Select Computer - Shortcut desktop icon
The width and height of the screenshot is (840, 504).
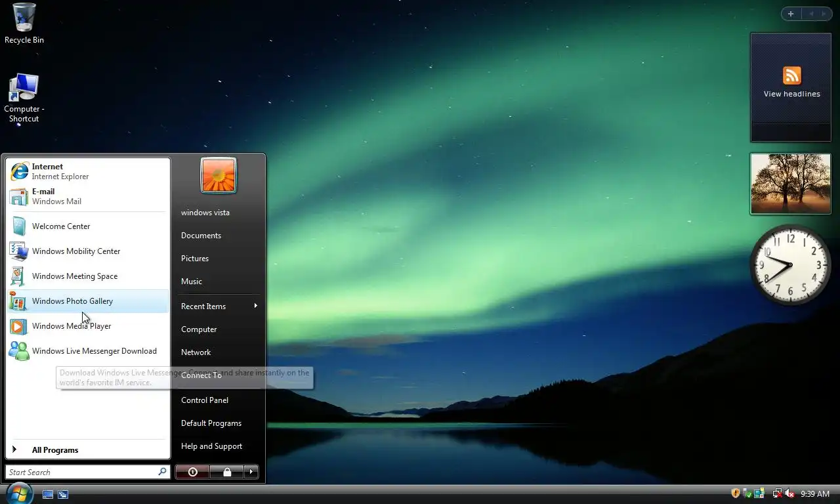point(24,98)
